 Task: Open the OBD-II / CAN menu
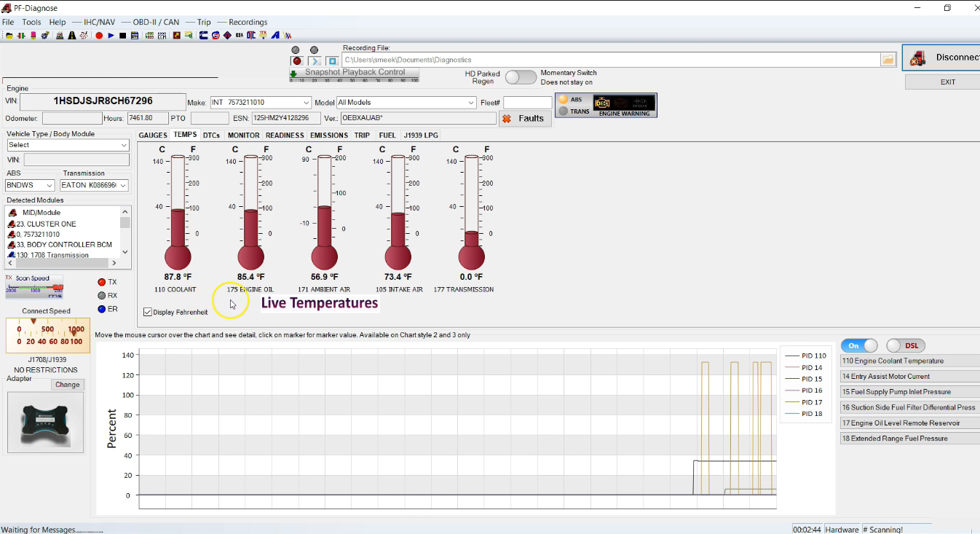click(155, 22)
